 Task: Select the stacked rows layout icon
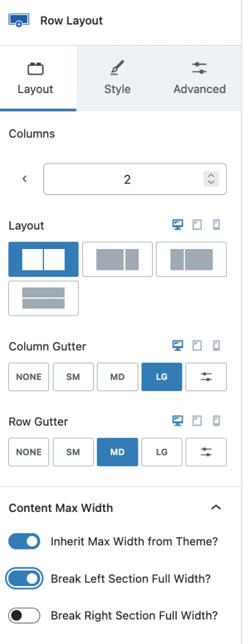pyautogui.click(x=43, y=298)
